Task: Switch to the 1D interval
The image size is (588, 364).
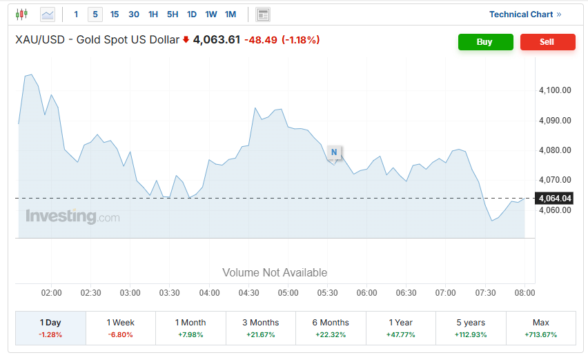Action: 192,14
